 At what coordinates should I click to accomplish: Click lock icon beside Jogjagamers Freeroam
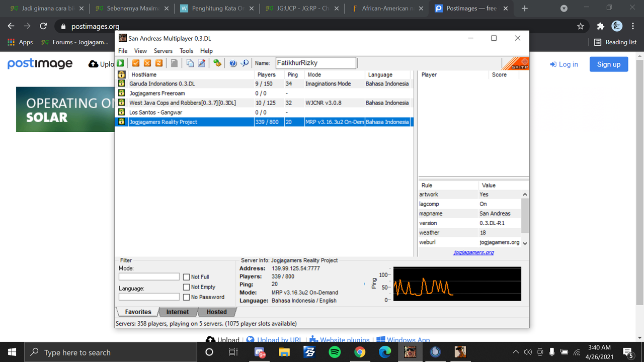pos(121,93)
